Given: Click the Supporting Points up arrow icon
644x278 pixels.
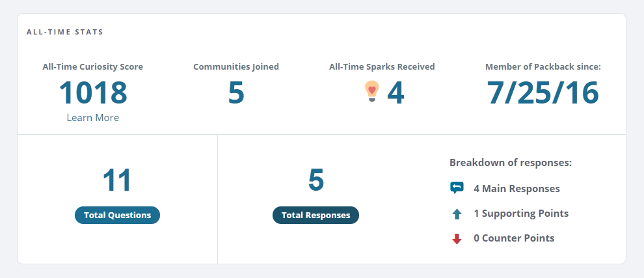Looking at the screenshot, I should pos(457,214).
